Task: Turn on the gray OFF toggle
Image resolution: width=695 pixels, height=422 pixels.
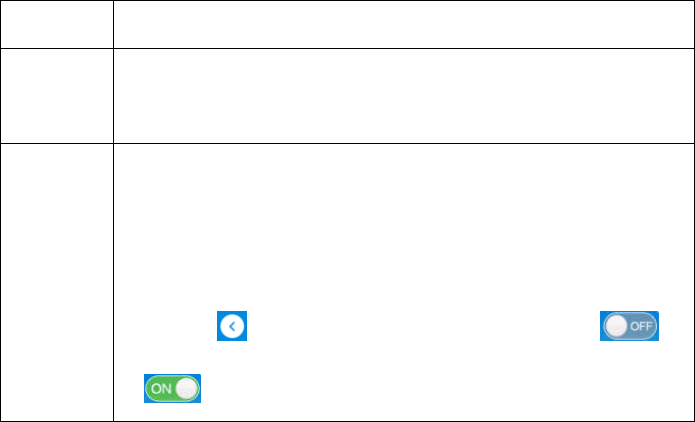Action: click(629, 326)
